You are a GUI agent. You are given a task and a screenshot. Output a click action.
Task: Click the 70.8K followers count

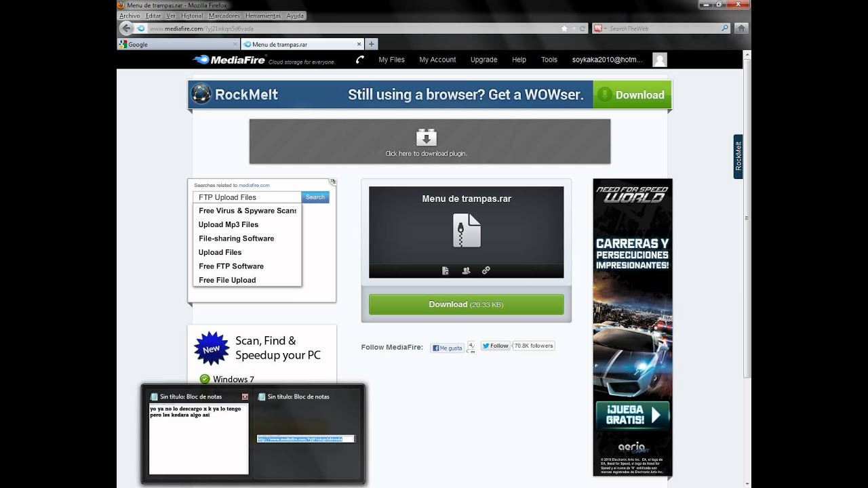534,346
